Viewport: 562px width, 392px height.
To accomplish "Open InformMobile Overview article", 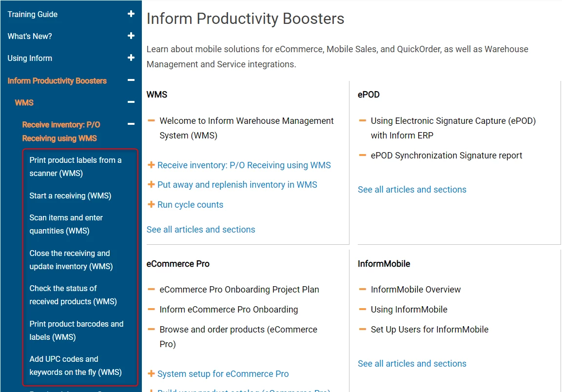I will 415,290.
